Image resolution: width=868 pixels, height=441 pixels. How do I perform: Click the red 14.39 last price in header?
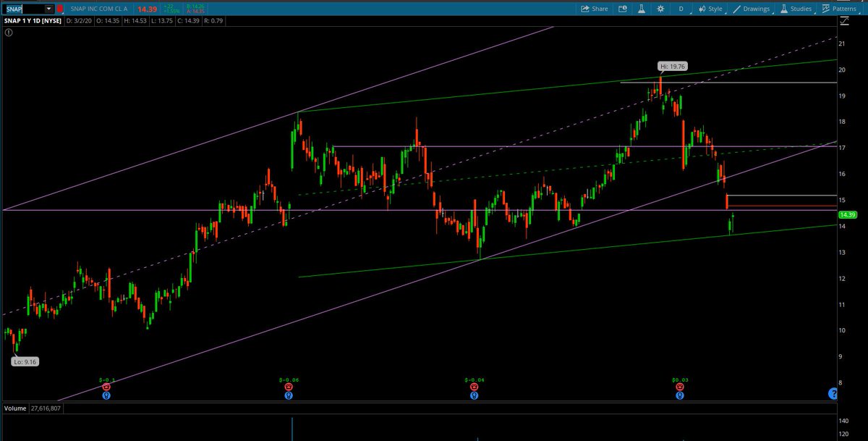pos(147,9)
